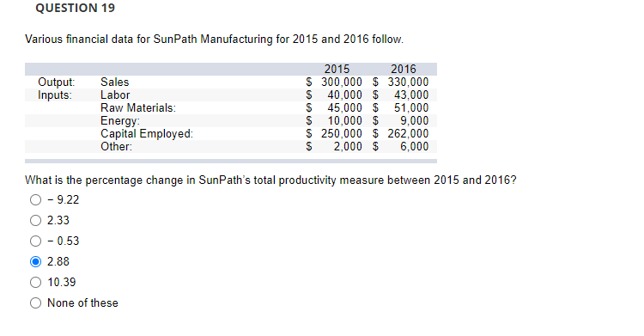This screenshot has width=644, height=336.
Task: Click the Capital Employed 2016 value 262,000
Action: pyautogui.click(x=408, y=134)
